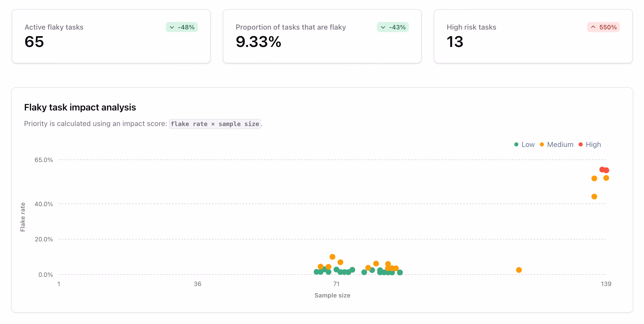Click the 65.0% gridline on the flake rate axis

point(43,160)
